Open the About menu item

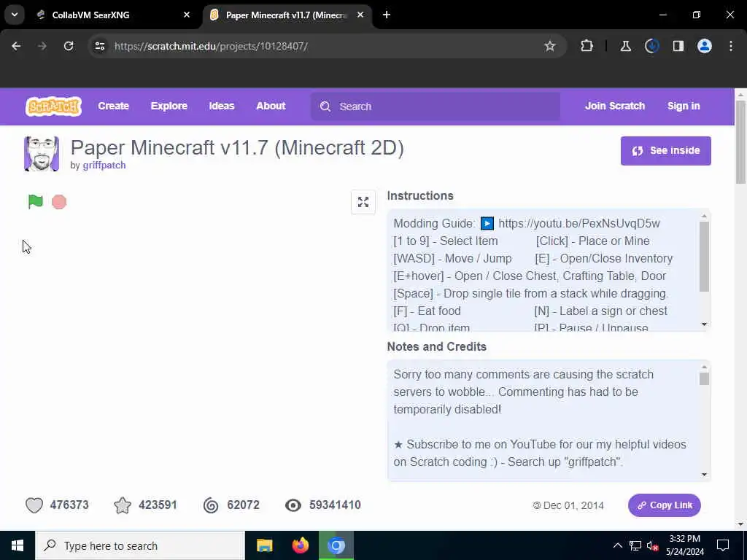pyautogui.click(x=271, y=106)
